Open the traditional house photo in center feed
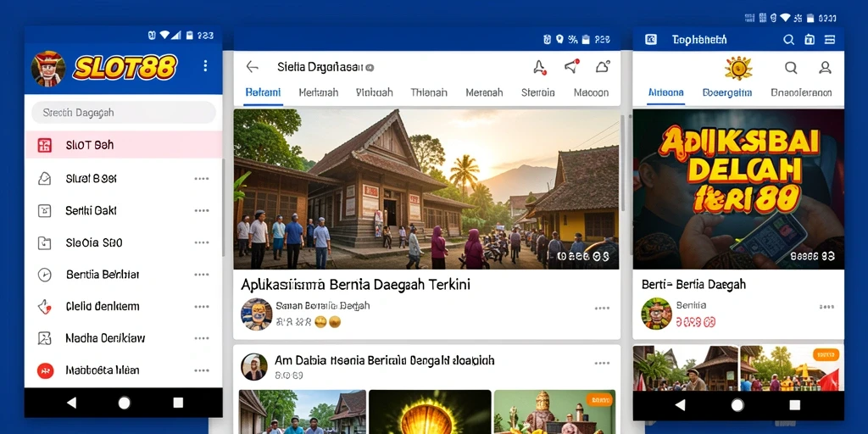 click(426, 189)
